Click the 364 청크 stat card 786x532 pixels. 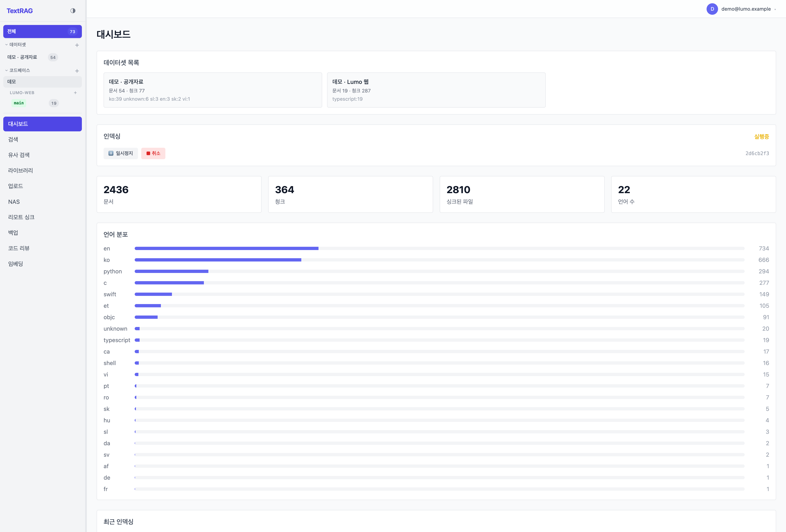point(350,194)
